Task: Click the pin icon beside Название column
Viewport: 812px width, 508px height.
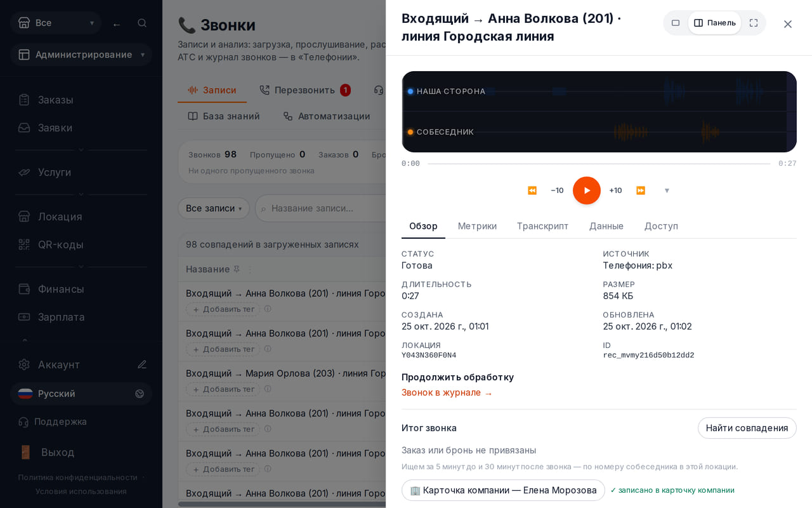Action: click(237, 269)
